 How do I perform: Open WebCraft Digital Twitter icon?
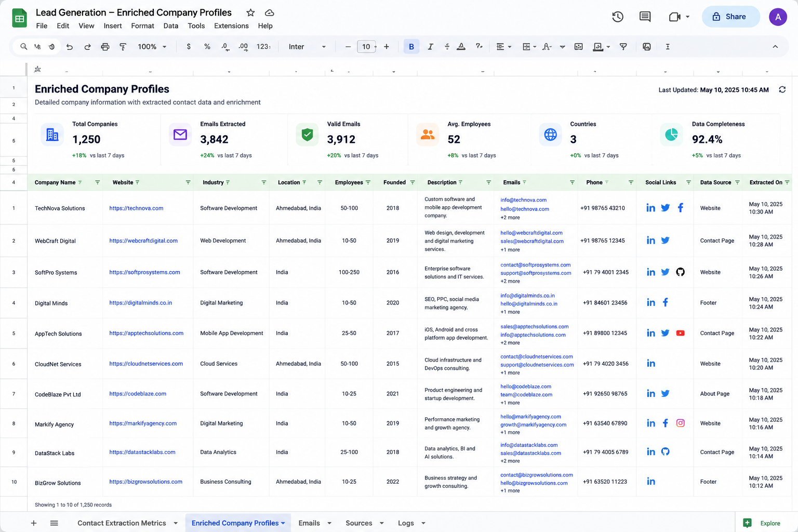(665, 240)
